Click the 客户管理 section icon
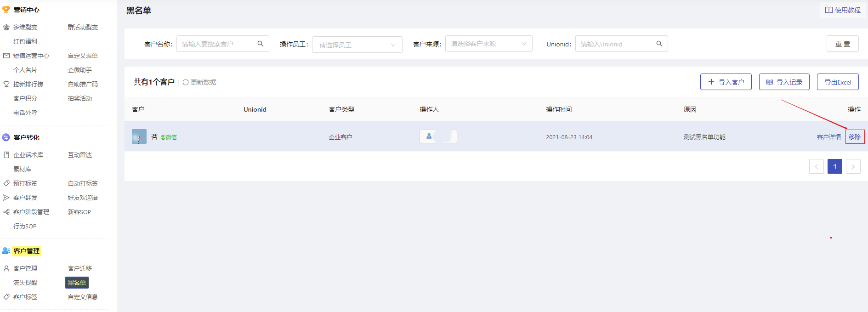868x312 pixels. coord(6,251)
